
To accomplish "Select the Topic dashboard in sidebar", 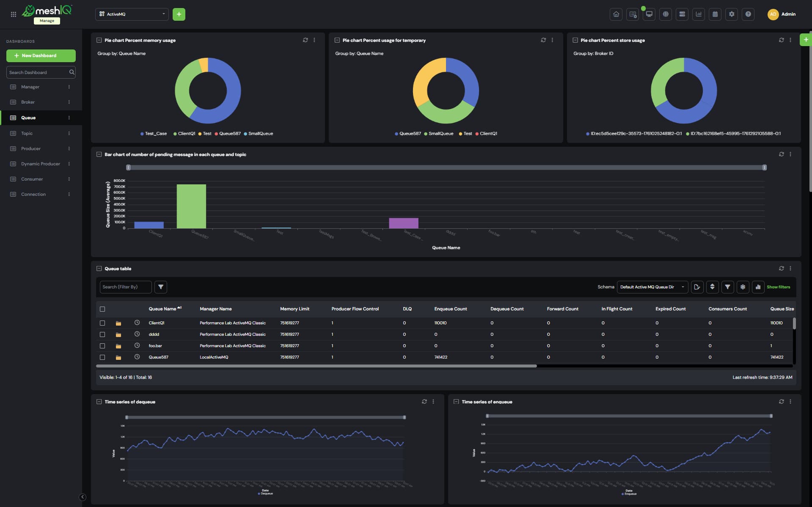I will [x=27, y=133].
